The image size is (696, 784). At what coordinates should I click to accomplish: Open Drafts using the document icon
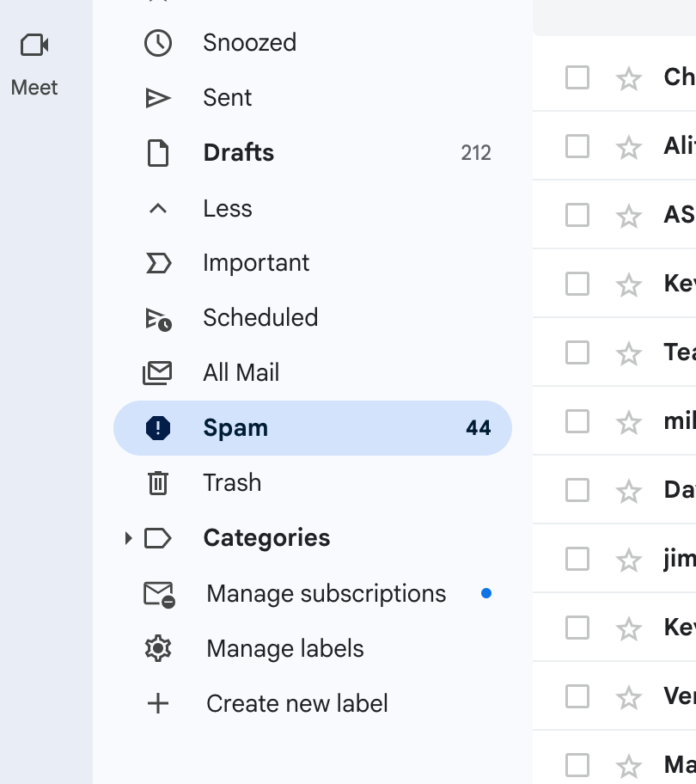click(158, 152)
